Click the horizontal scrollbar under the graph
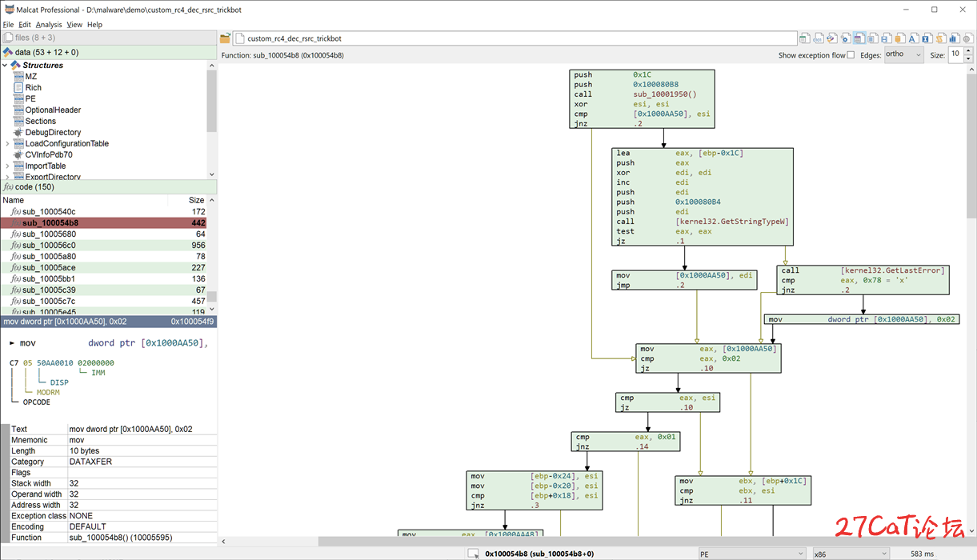Viewport: 977px width, 560px height. 591,542
